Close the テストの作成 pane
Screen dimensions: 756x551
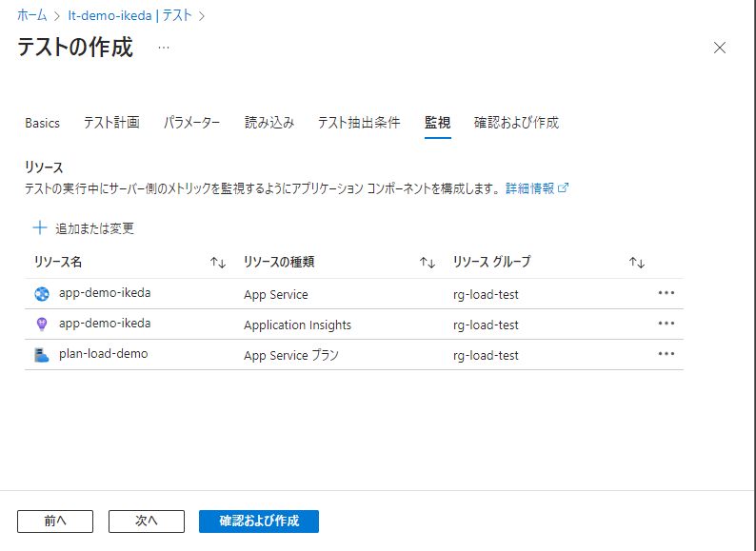point(720,48)
